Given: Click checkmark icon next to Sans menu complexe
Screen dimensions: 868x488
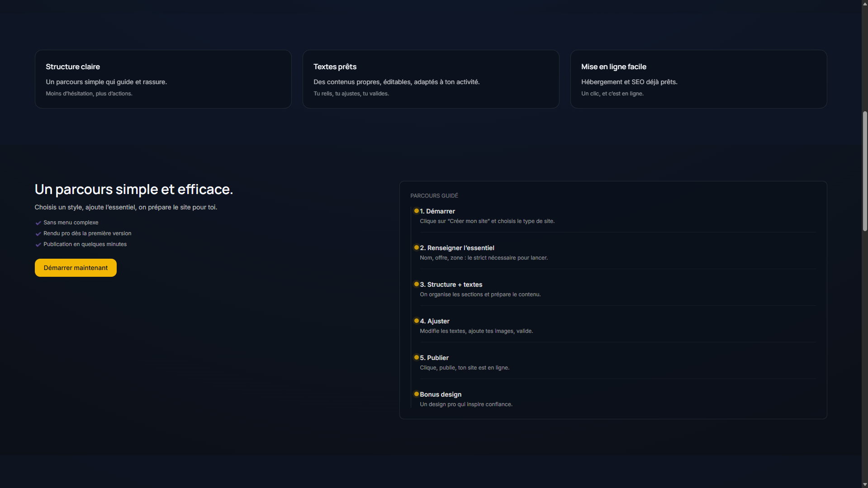Looking at the screenshot, I should (x=38, y=223).
